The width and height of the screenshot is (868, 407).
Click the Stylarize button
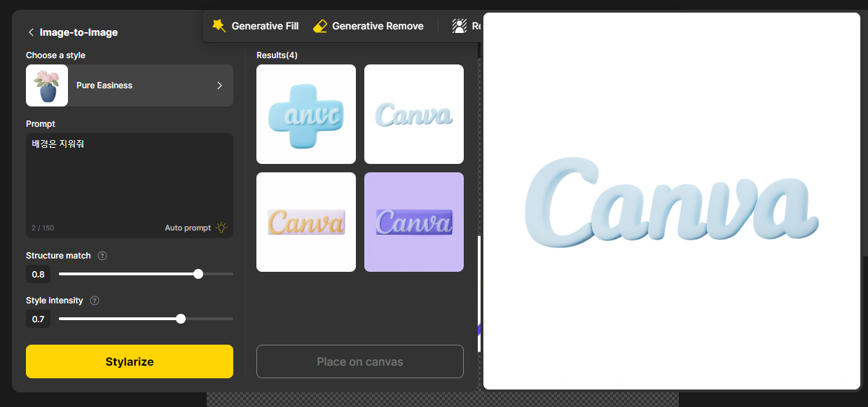click(130, 361)
